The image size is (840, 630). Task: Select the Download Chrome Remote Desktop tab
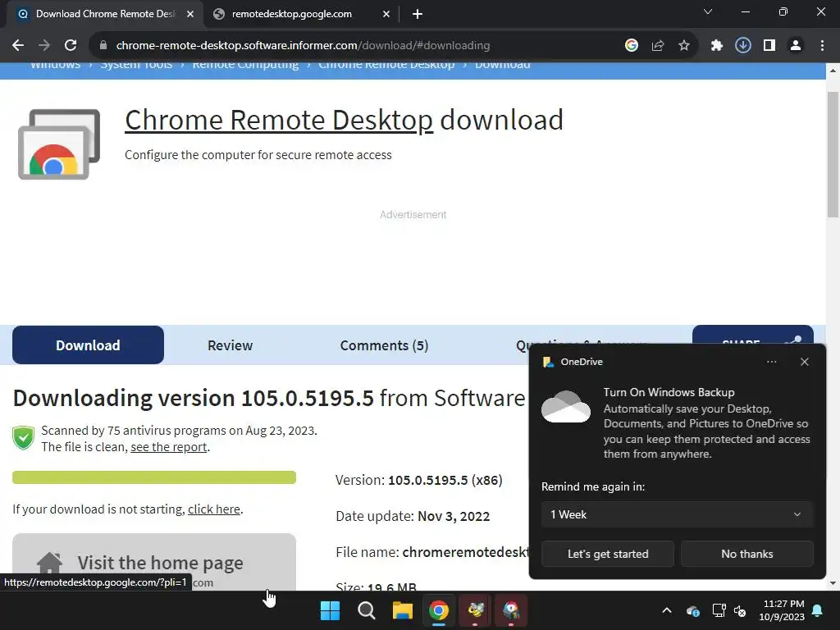point(105,14)
